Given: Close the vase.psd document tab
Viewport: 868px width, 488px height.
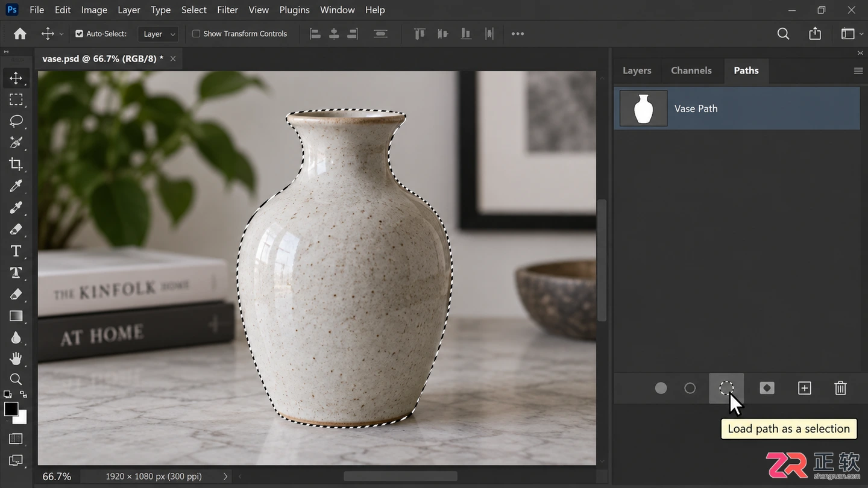Looking at the screenshot, I should pos(173,58).
